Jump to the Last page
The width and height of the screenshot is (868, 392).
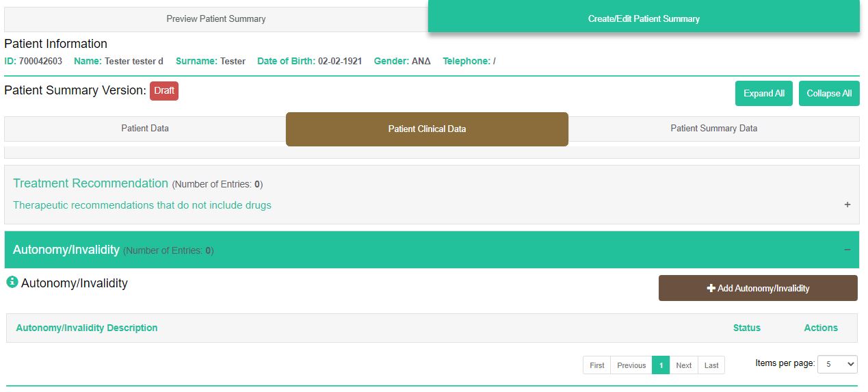point(711,365)
